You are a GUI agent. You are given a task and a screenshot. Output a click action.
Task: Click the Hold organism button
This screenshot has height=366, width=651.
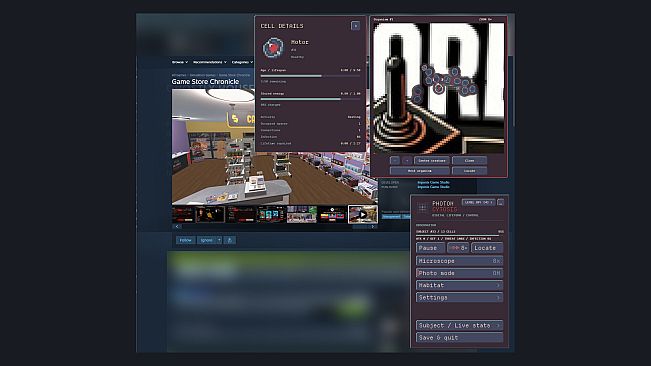419,171
